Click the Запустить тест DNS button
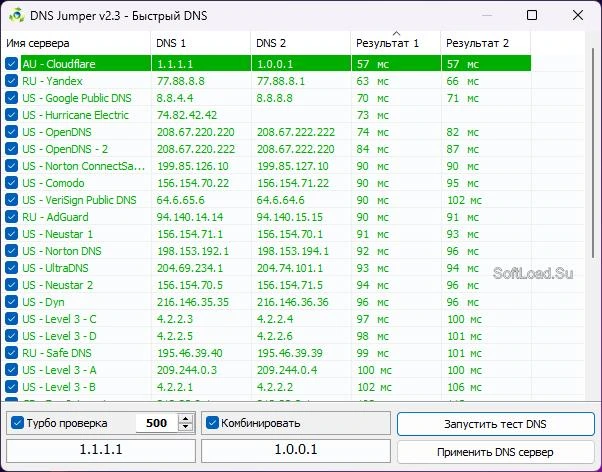 pos(495,424)
